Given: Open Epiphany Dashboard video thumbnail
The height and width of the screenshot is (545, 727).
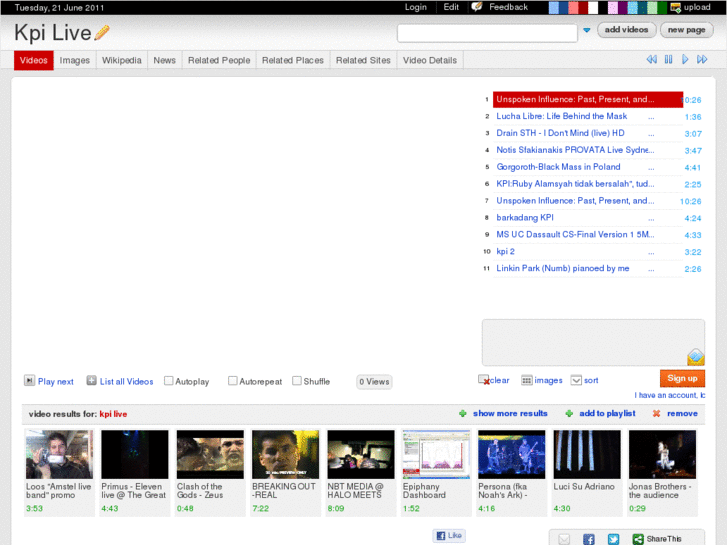Looking at the screenshot, I should (x=436, y=454).
